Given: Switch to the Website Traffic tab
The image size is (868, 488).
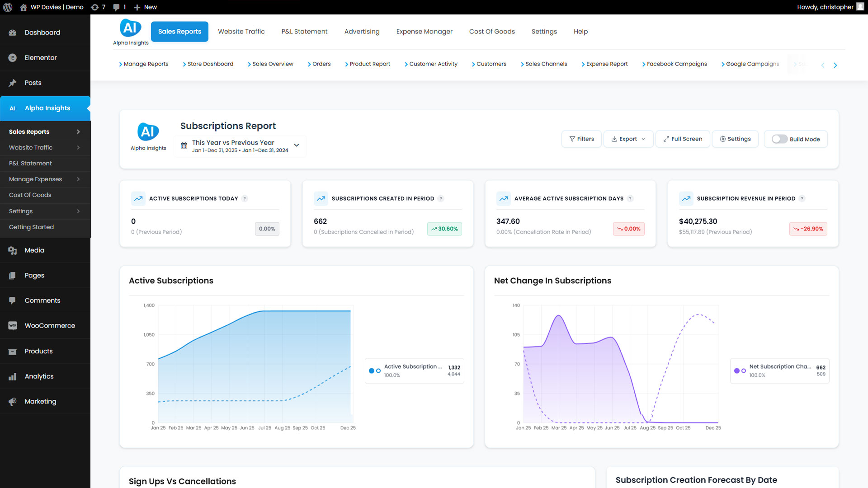Looking at the screenshot, I should pos(241,32).
